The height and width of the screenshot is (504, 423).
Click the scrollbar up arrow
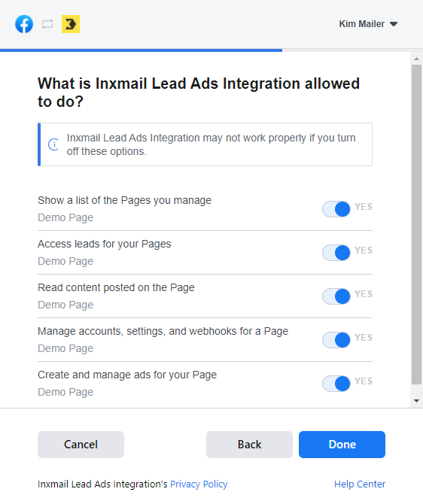416,59
